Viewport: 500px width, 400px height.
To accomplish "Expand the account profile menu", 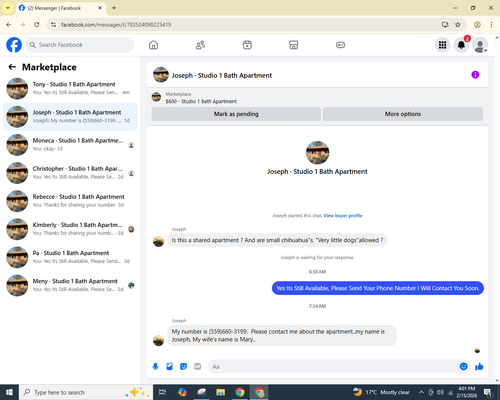I will (480, 45).
